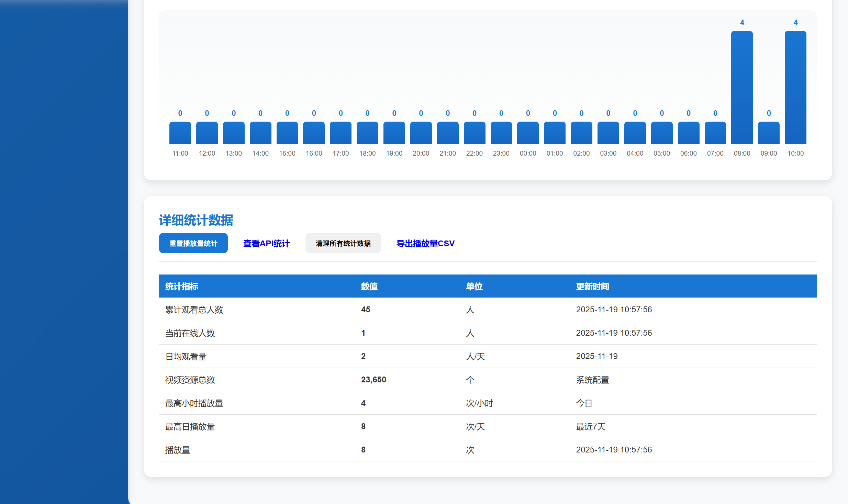The height and width of the screenshot is (504, 848).
Task: Export play counts via 导出播放量CSV link
Action: click(425, 243)
